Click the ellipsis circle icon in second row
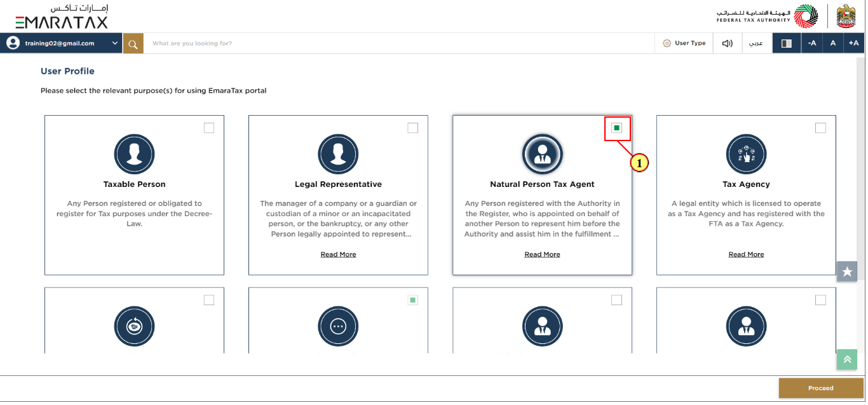This screenshot has height=405, width=868. pyautogui.click(x=338, y=326)
